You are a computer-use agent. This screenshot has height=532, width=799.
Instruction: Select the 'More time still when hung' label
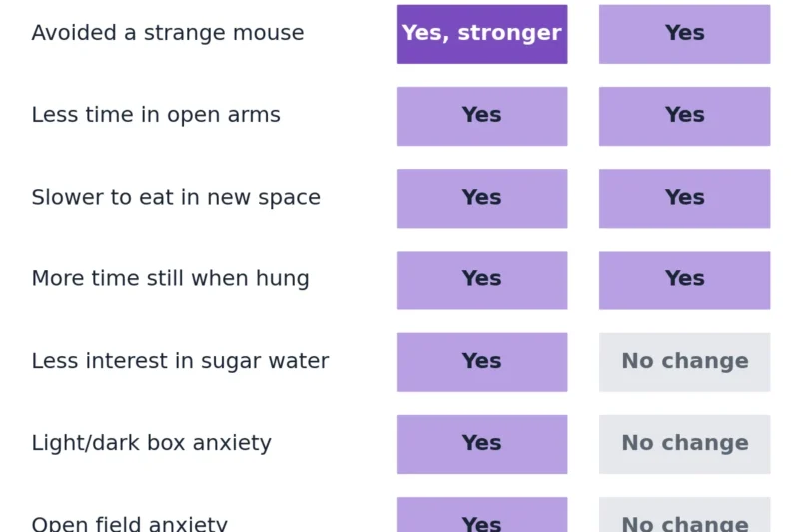[x=170, y=279]
